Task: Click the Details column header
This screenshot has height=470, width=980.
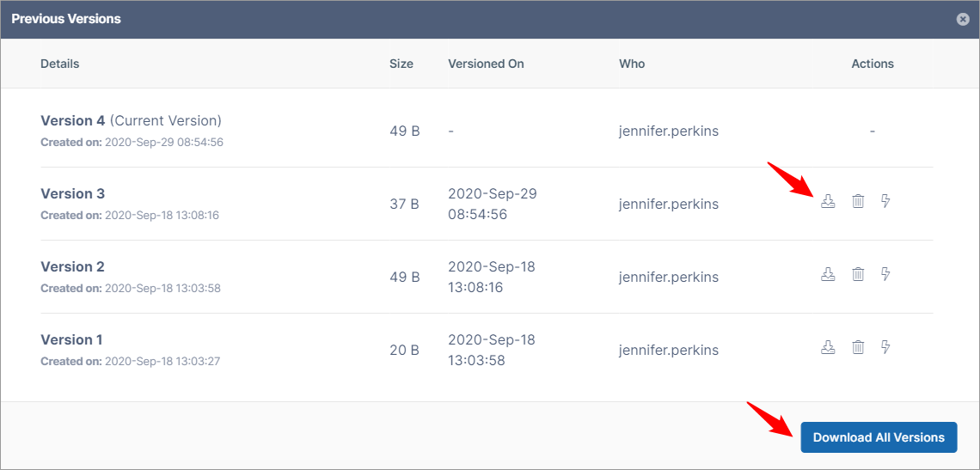Action: coord(60,64)
